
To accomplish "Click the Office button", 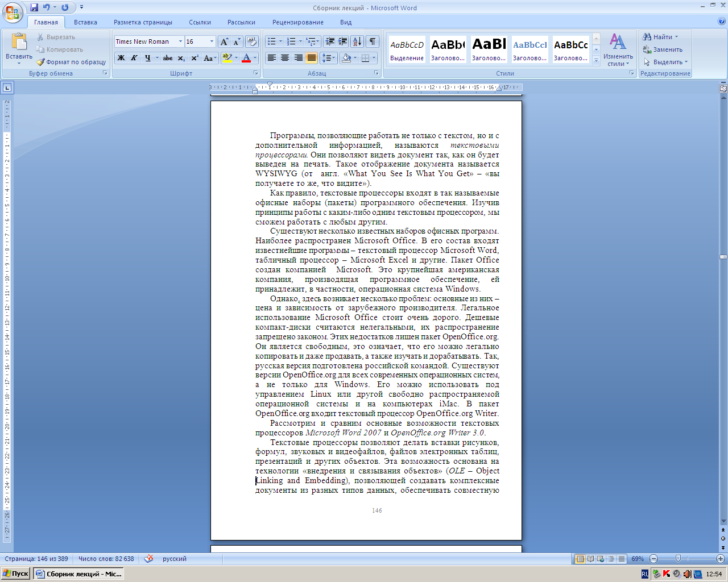I will click(x=13, y=12).
